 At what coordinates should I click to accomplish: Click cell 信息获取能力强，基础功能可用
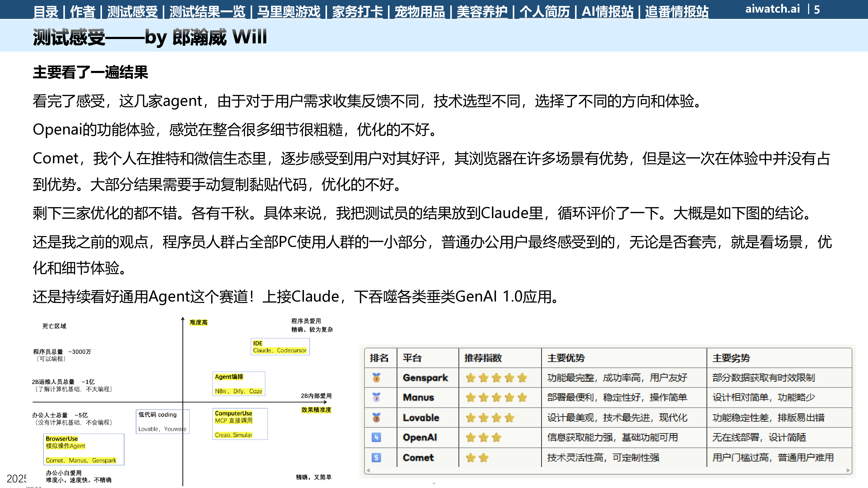[x=612, y=437]
